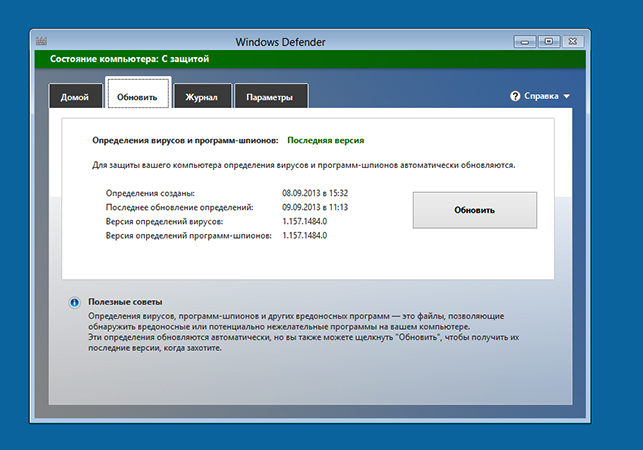This screenshot has height=450, width=643.
Task: Click the date 08.09.2013 в 15:32
Action: coord(315,193)
